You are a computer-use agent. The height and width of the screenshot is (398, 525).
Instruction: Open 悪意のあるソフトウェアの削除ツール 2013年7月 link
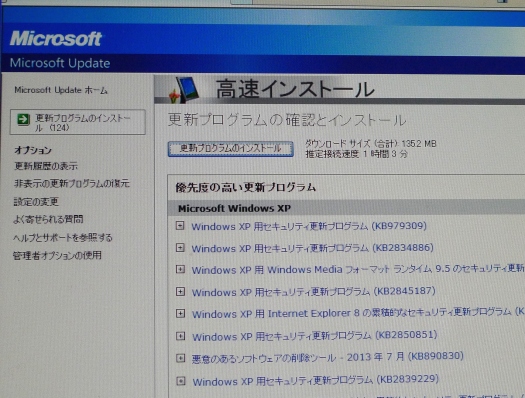327,357
